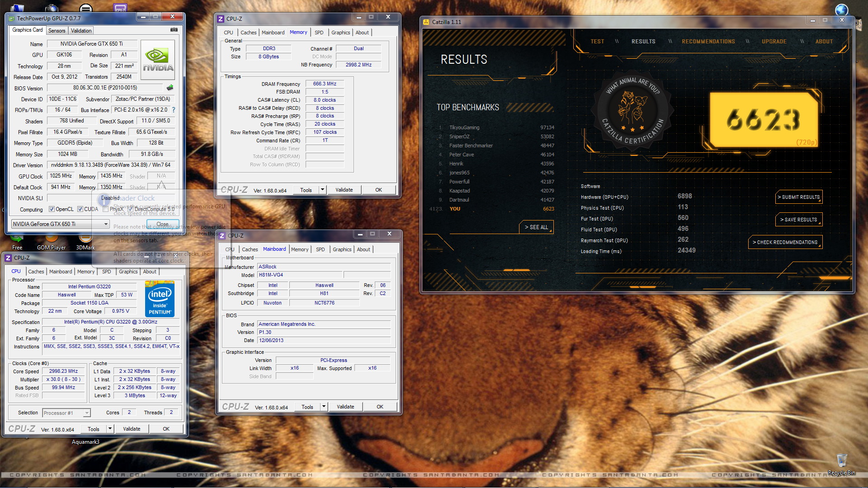Close the CPU-Z Mainboard window
Screen dimensions: 868x488
click(x=389, y=234)
